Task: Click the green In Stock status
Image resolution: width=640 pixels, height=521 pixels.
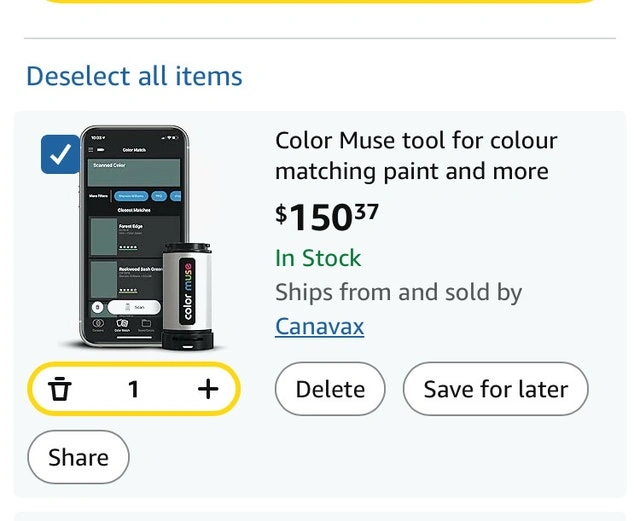Action: [x=318, y=258]
